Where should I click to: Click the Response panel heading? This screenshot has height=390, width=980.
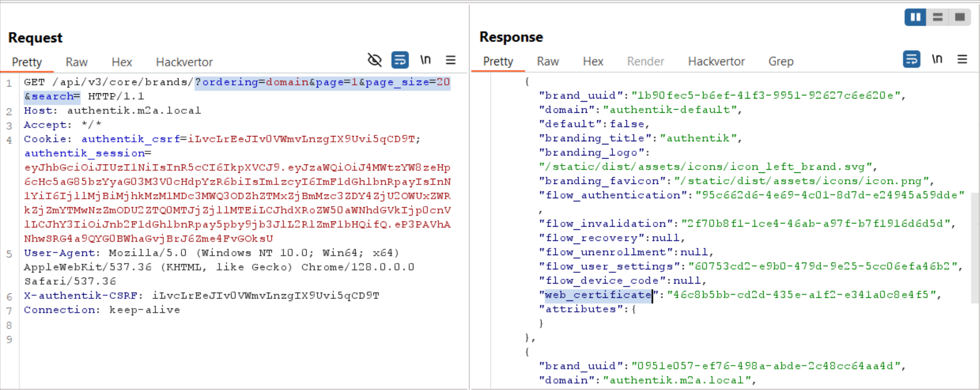[511, 37]
